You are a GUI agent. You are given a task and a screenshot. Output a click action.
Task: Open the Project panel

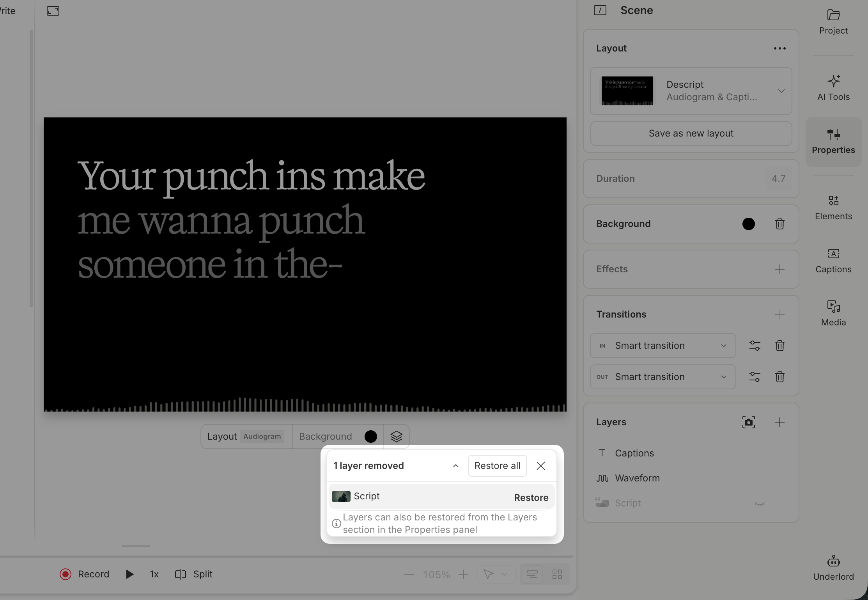coord(833,21)
